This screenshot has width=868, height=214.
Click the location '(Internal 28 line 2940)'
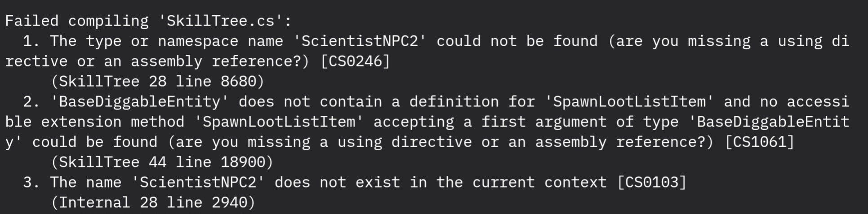tap(152, 203)
